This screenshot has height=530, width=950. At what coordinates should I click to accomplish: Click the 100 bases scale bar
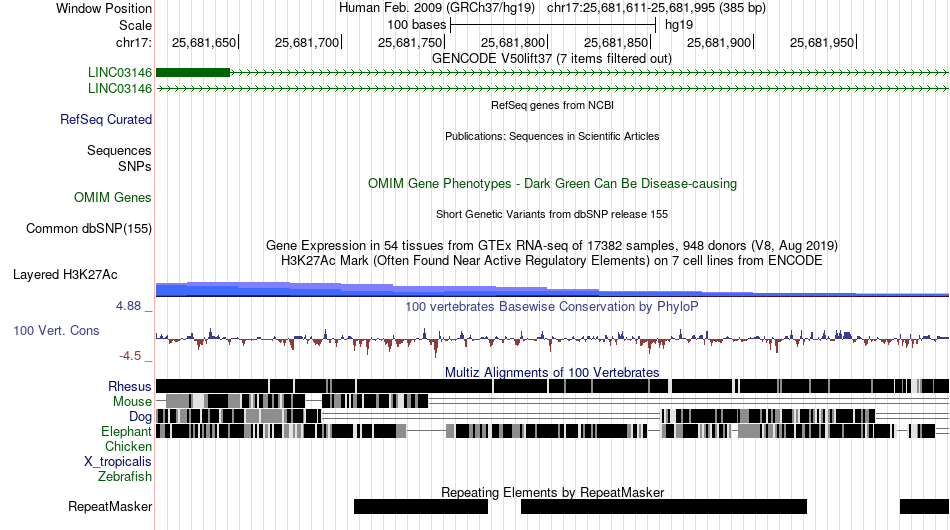(553, 25)
